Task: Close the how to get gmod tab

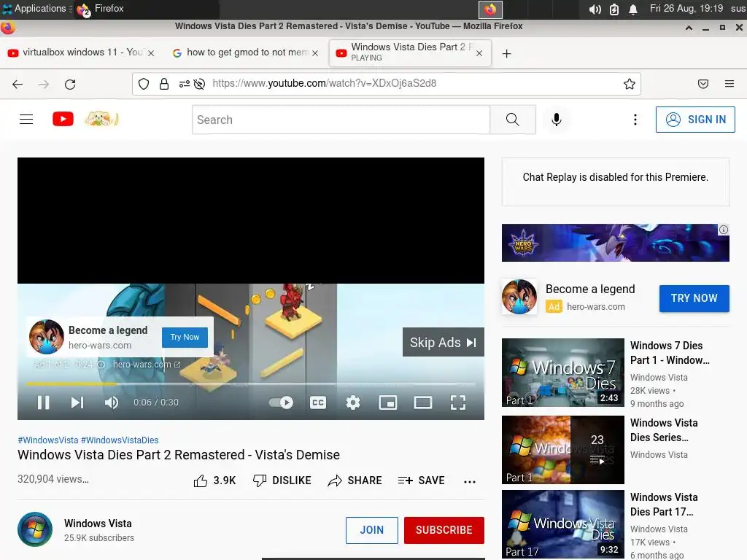Action: (315, 53)
